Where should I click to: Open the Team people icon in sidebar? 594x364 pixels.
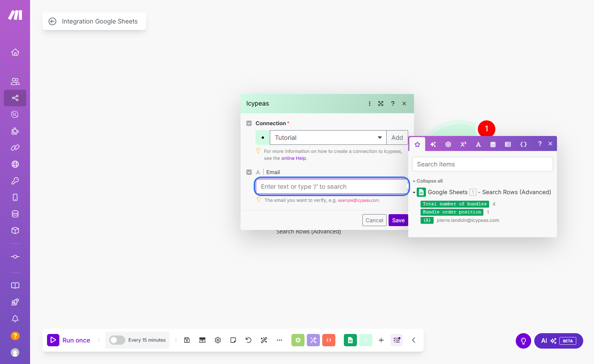pyautogui.click(x=15, y=81)
